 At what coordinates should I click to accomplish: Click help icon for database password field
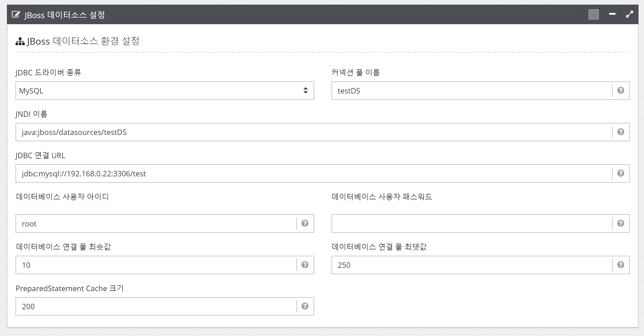(620, 224)
